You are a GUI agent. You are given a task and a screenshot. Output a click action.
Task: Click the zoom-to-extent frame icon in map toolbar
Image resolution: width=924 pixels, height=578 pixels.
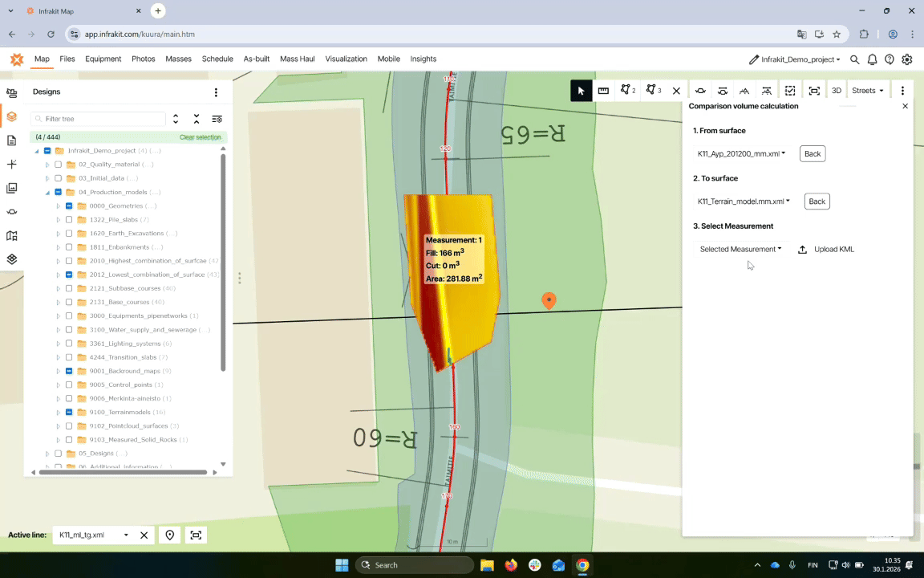point(814,91)
